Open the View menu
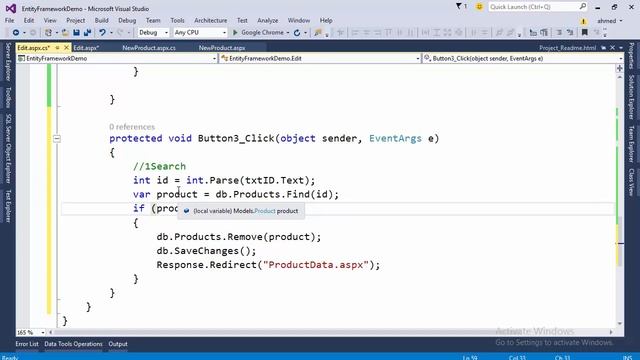This screenshot has height=360, width=640. pyautogui.click(x=50, y=20)
